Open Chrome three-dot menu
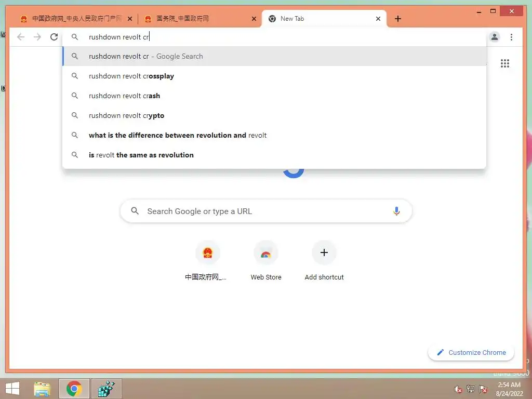The height and width of the screenshot is (399, 532). (x=511, y=37)
